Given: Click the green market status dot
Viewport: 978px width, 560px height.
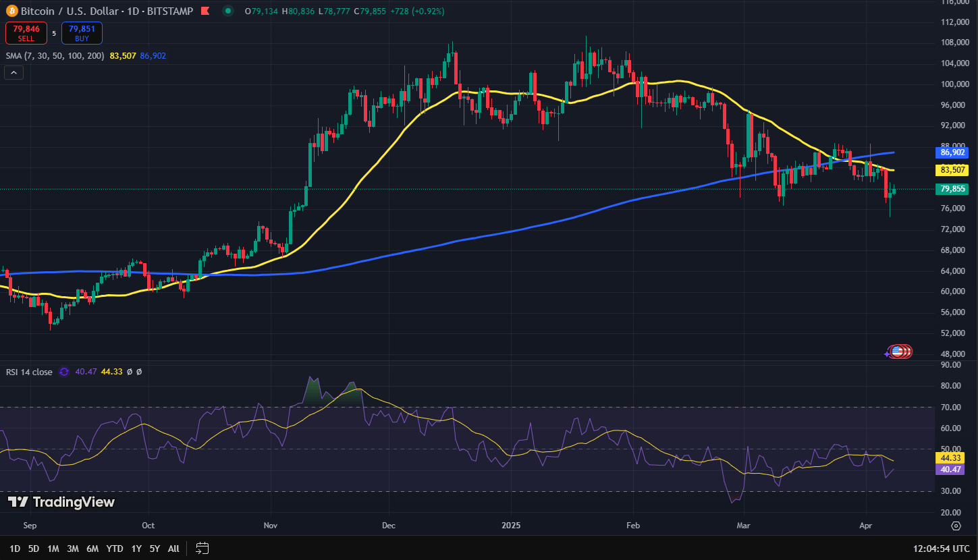Looking at the screenshot, I should [229, 11].
